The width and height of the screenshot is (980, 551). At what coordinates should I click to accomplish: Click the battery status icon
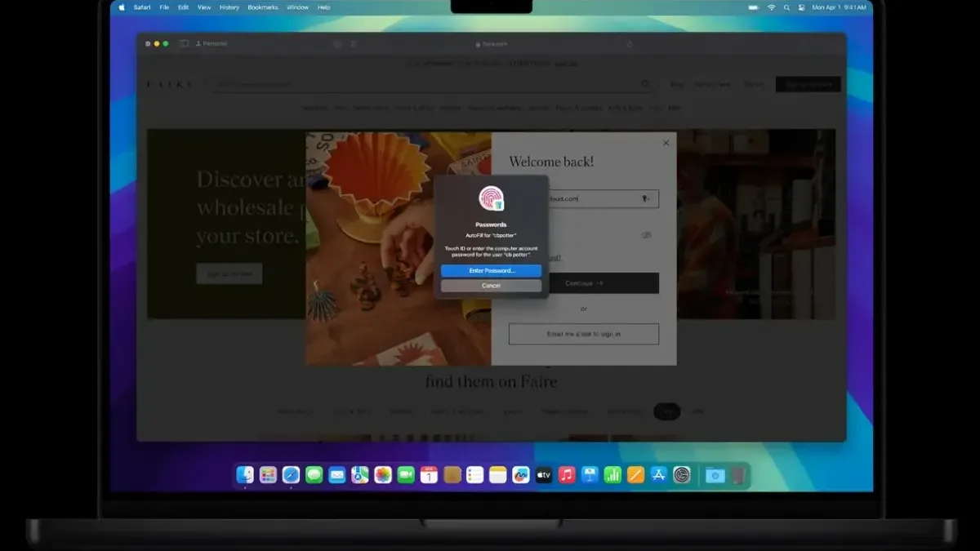coord(753,7)
